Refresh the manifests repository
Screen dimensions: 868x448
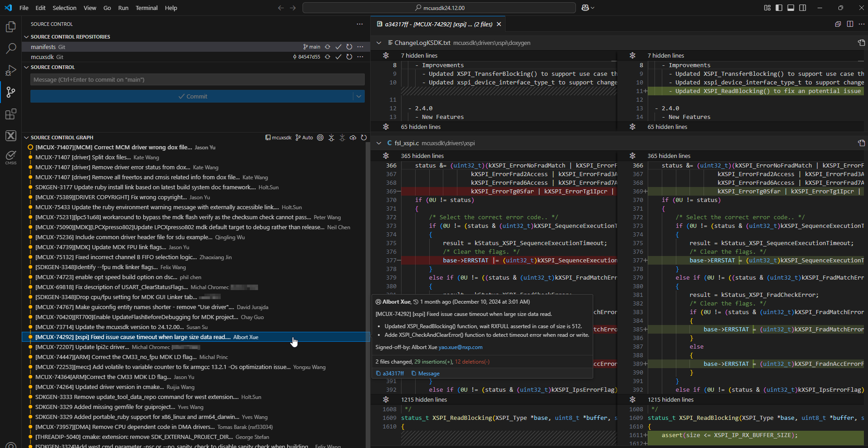pos(349,47)
